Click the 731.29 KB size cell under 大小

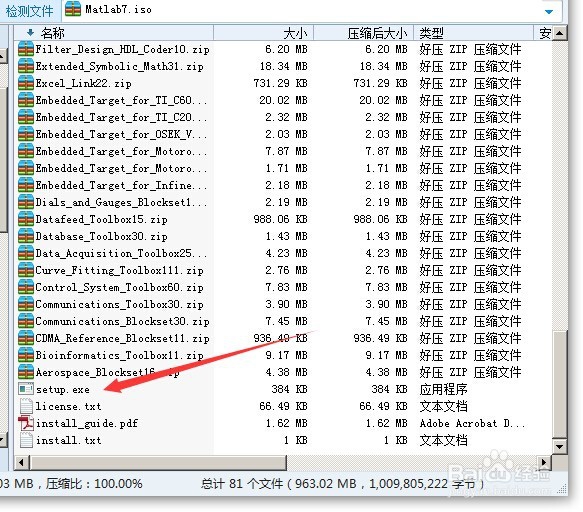point(280,83)
